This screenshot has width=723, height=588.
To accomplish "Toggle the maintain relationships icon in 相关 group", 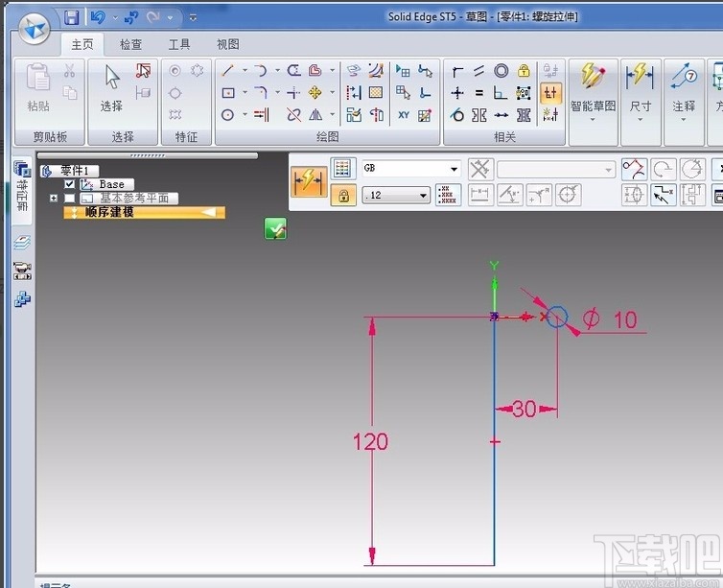I will 550,93.
